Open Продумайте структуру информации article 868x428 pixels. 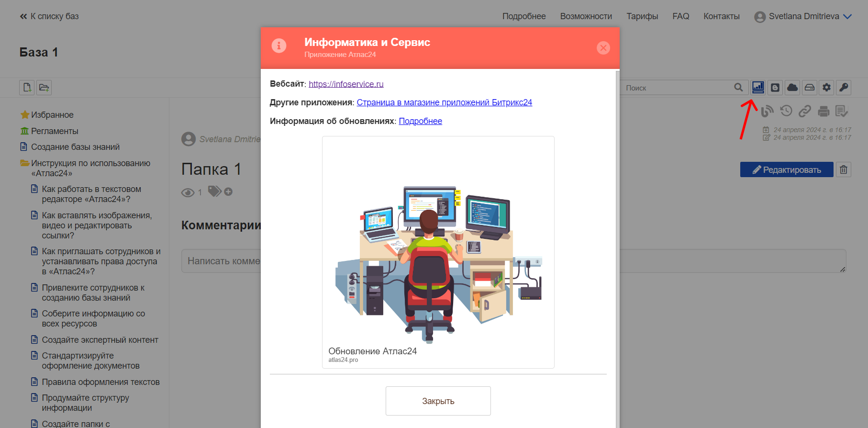[85, 403]
